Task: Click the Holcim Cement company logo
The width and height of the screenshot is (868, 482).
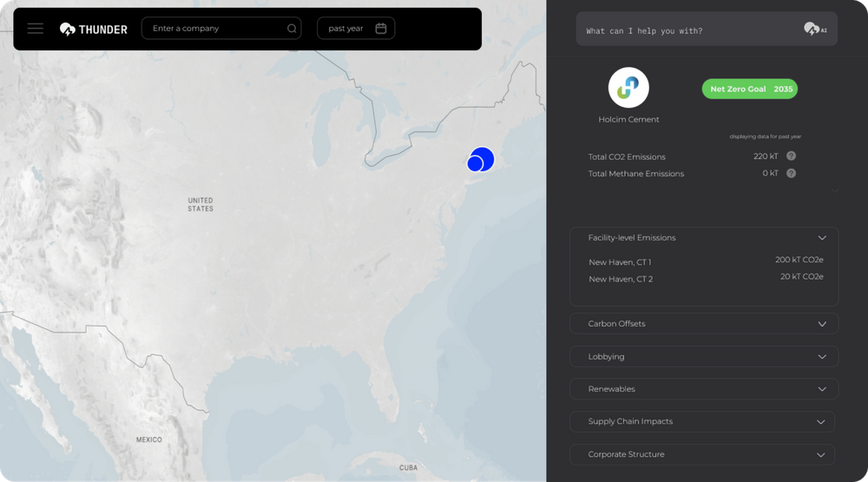Action: coord(628,88)
